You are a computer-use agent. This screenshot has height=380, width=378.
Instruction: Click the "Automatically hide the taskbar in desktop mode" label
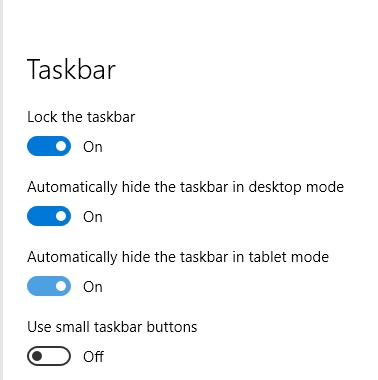185,187
